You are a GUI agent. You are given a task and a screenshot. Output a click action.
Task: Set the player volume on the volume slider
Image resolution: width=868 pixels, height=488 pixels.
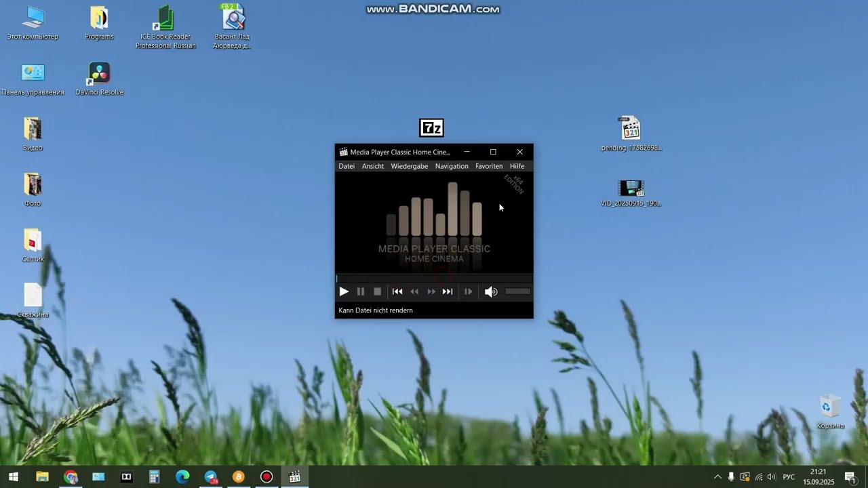[x=518, y=291]
